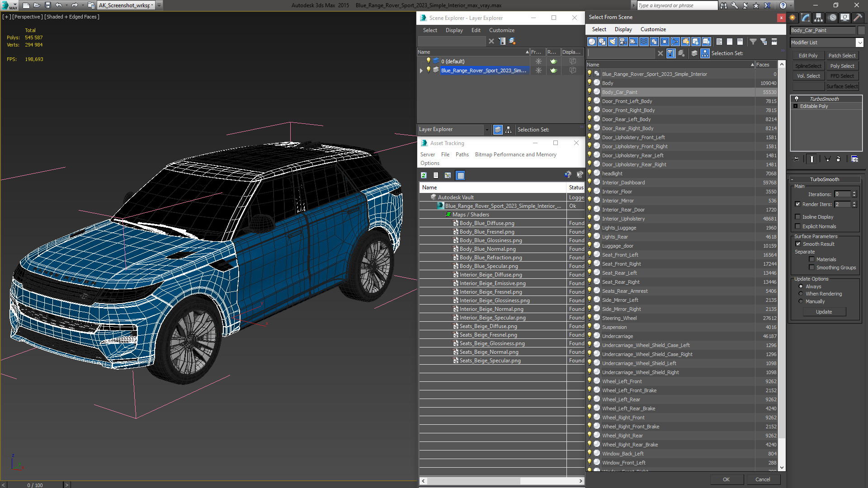Enable Separate by Materials checkbox

[x=811, y=259]
